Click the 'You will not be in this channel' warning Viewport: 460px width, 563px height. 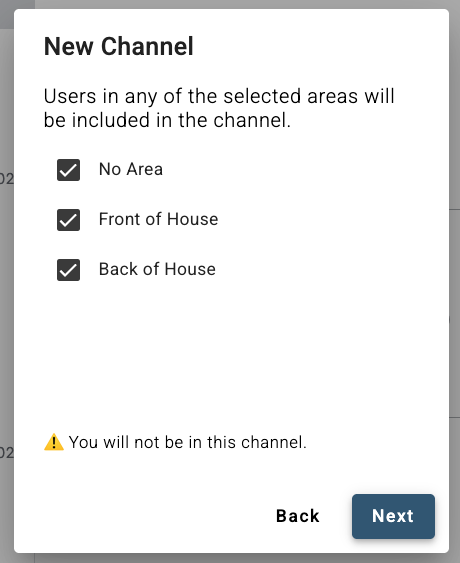tap(188, 442)
